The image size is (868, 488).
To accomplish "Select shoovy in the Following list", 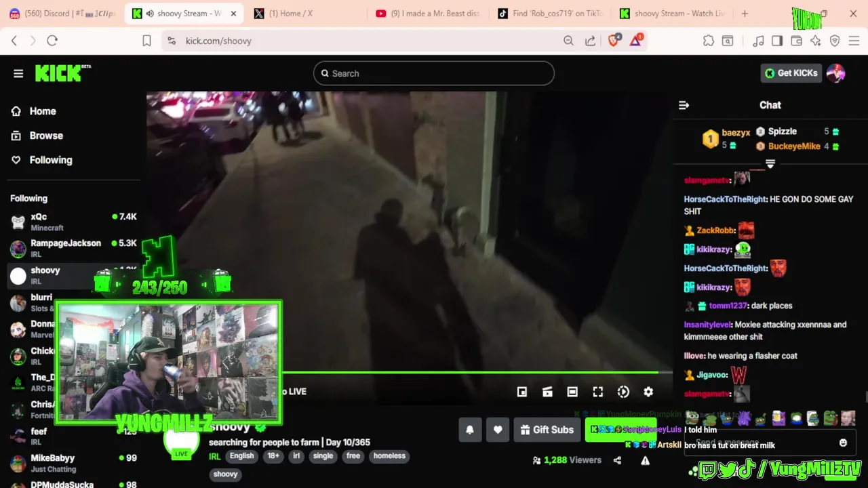I will (x=73, y=275).
